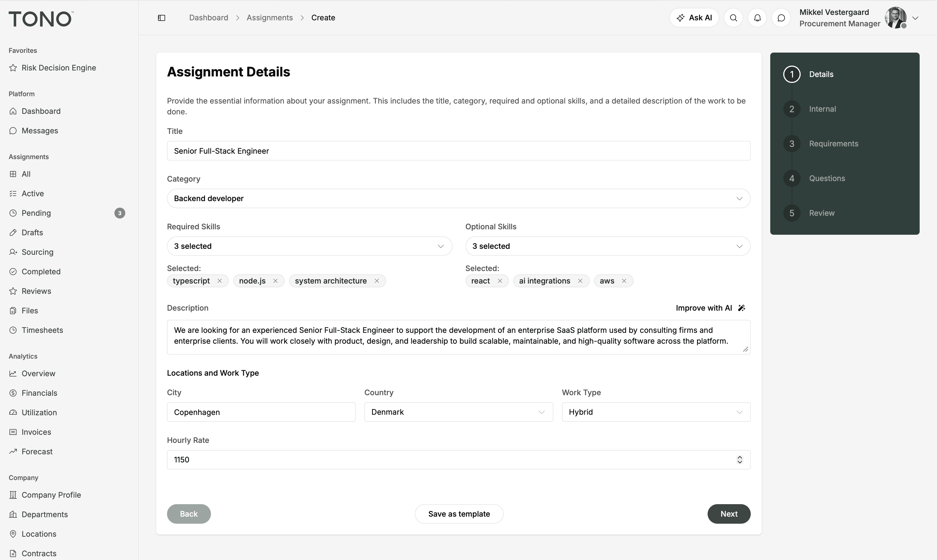Show All assignments
Screen dimensions: 937x560
(20, 174)
